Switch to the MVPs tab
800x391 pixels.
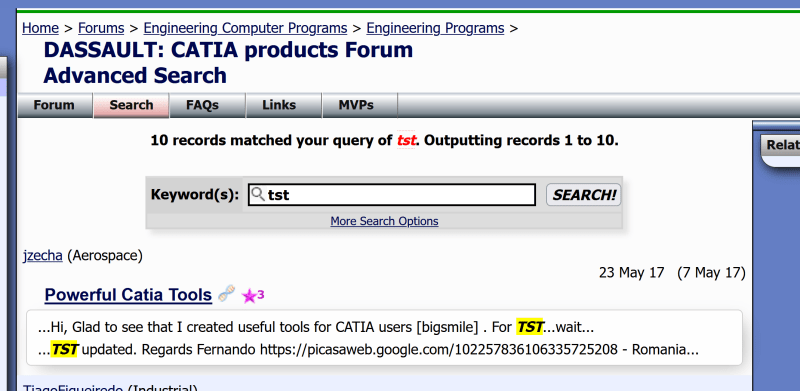(x=356, y=105)
